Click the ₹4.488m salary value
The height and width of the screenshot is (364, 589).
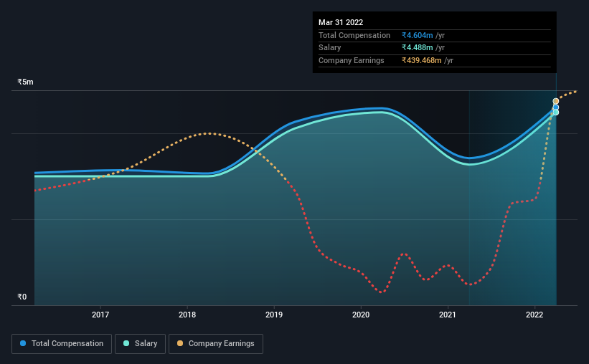pos(417,48)
